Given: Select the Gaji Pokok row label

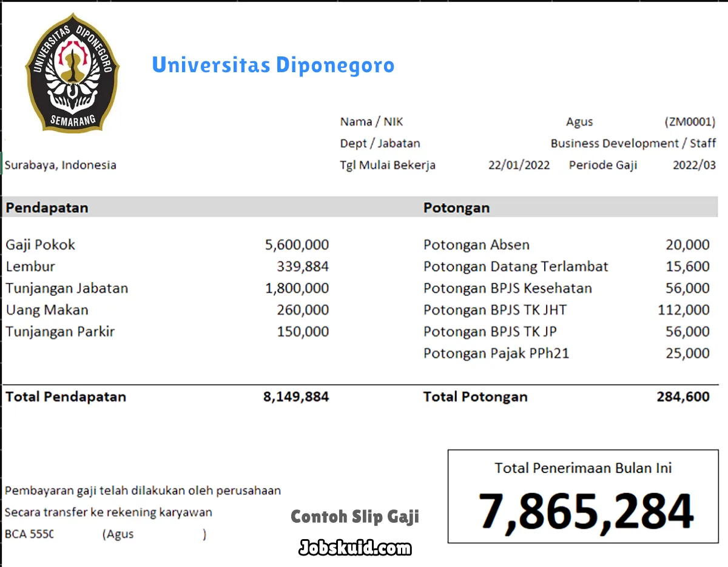Looking at the screenshot, I should pos(40,244).
